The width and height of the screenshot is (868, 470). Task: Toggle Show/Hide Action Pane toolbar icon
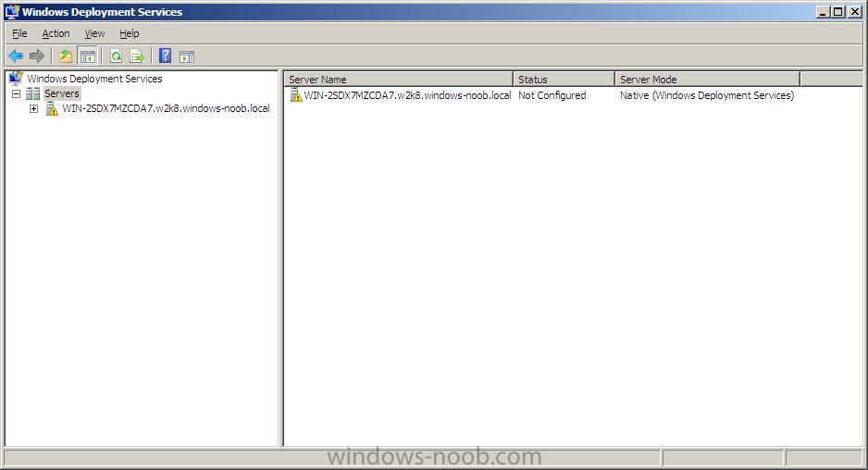(x=187, y=56)
